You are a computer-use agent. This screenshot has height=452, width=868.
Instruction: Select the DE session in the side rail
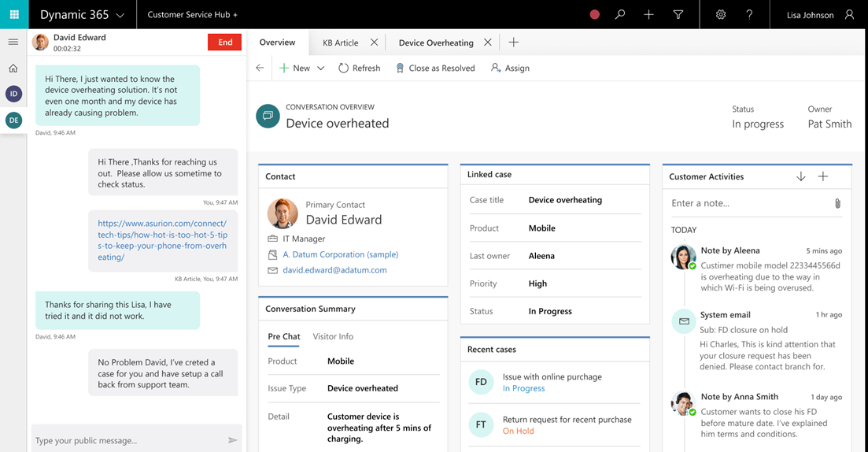point(14,120)
